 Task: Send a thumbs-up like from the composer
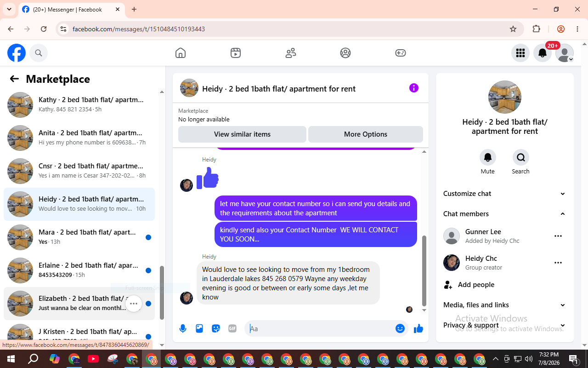pyautogui.click(x=418, y=328)
